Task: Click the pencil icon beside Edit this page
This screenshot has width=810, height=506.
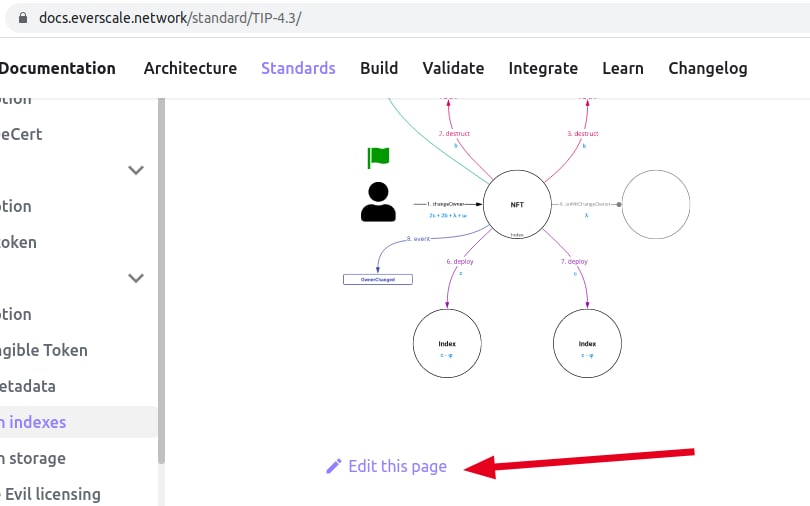Action: 334,466
